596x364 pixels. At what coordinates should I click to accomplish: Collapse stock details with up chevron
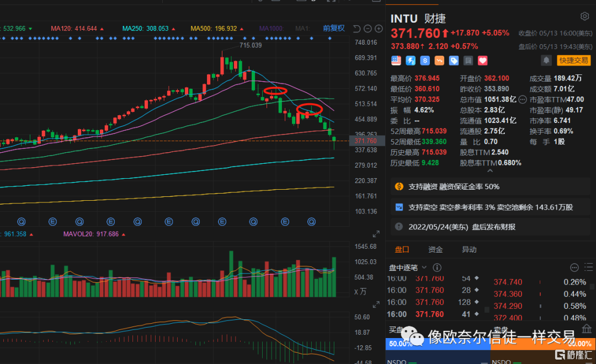tap(490, 171)
